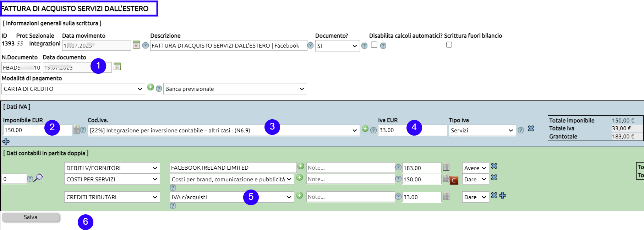Open Avere dropdown on first accounting row
This screenshot has height=230, width=644.
475,168
